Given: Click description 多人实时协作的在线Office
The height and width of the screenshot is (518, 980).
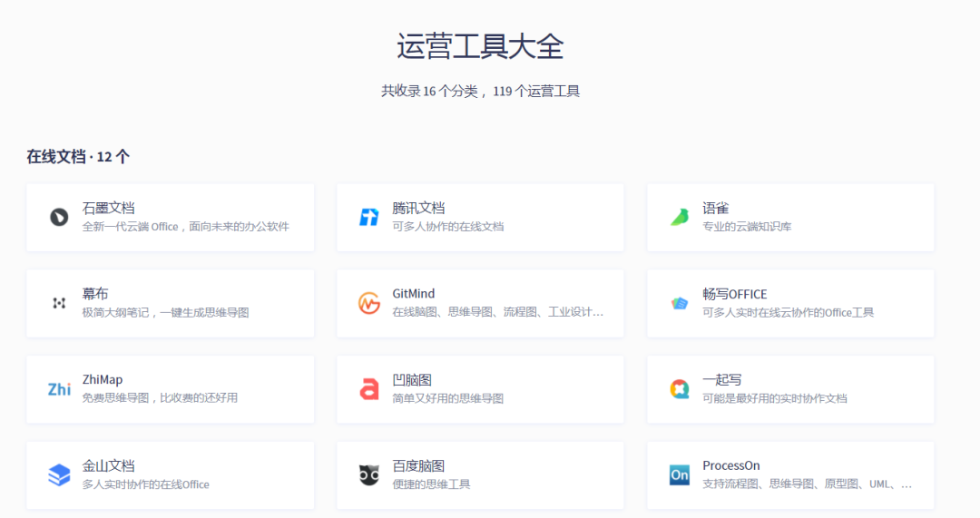Looking at the screenshot, I should coord(145,484).
